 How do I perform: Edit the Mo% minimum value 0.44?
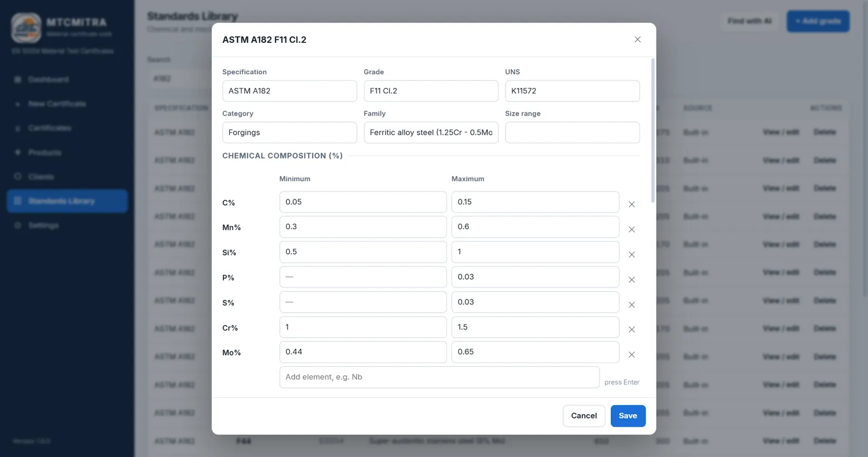pos(363,352)
